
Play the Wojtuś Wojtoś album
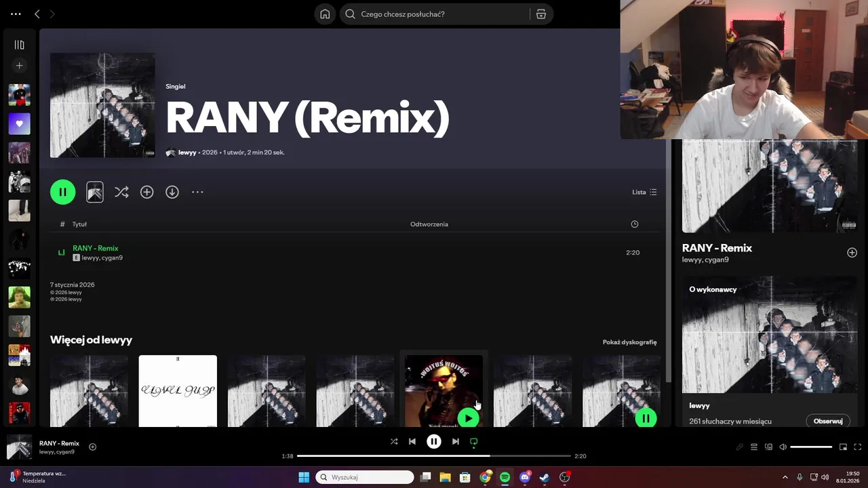click(468, 418)
